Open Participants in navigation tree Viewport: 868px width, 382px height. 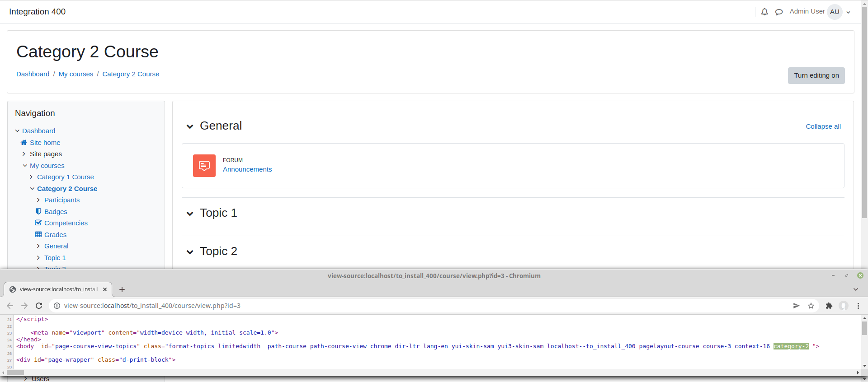coord(62,200)
